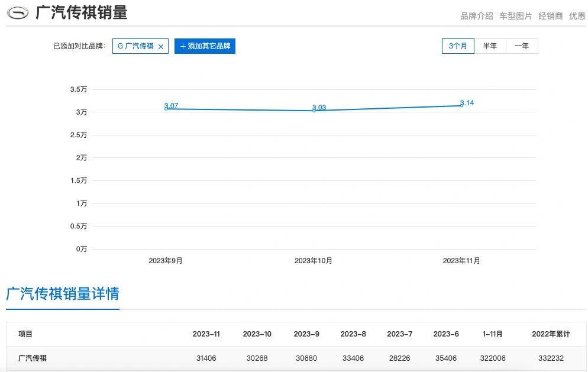Switch chart range to 半年
The width and height of the screenshot is (588, 372).
pyautogui.click(x=490, y=46)
